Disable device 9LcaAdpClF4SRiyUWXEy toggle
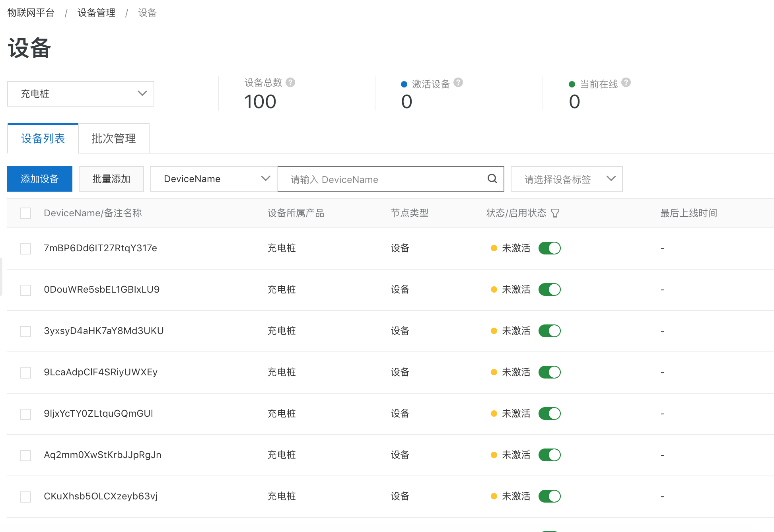The width and height of the screenshot is (774, 532). (x=550, y=372)
